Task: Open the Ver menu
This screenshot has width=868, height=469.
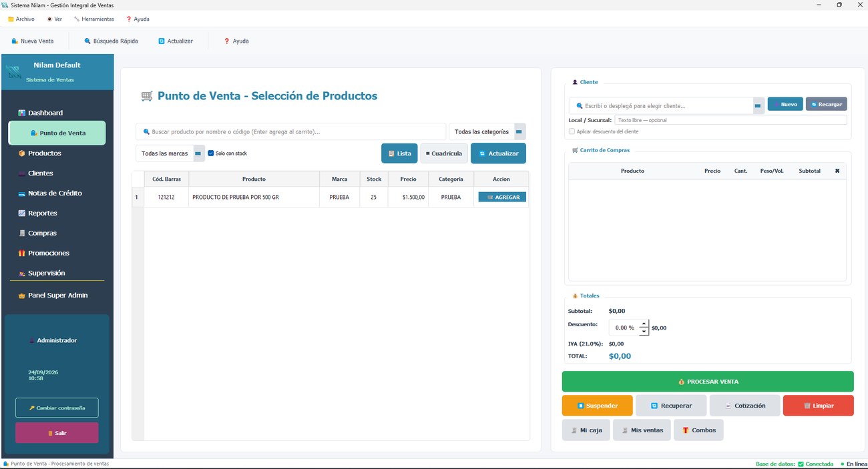Action: coord(55,19)
